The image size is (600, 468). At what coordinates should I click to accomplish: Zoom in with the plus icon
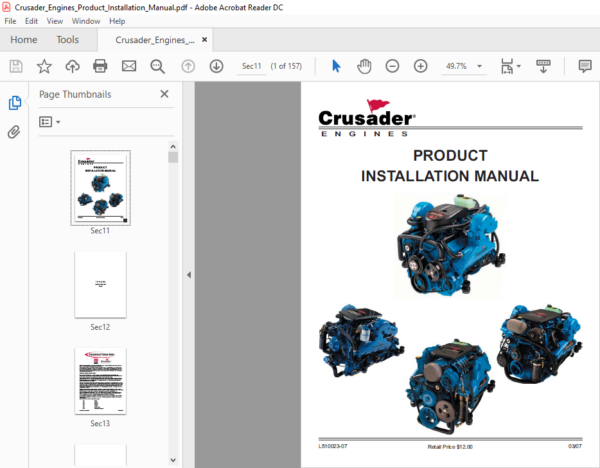421,66
